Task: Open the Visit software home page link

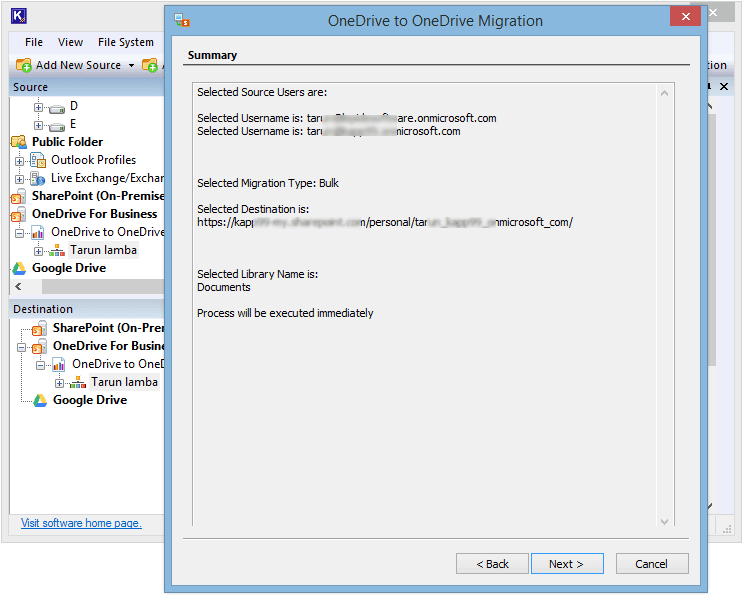Action: click(81, 523)
